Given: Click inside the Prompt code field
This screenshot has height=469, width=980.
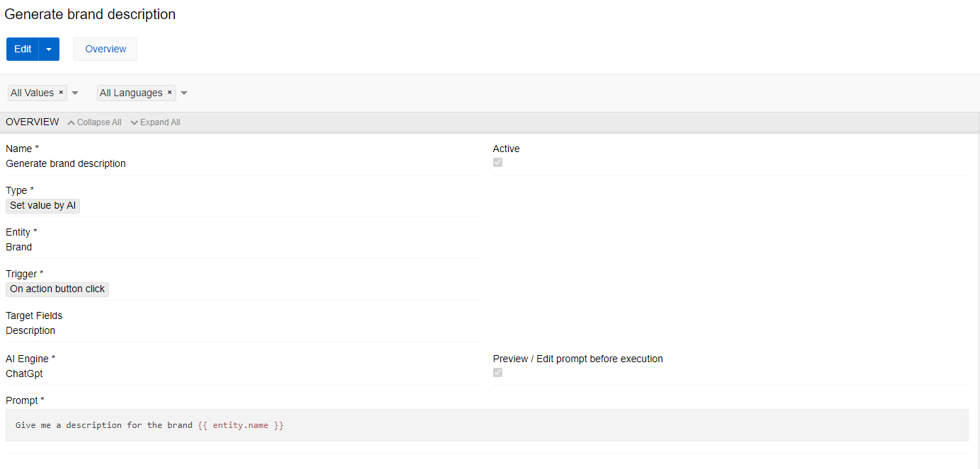Looking at the screenshot, I should 486,425.
